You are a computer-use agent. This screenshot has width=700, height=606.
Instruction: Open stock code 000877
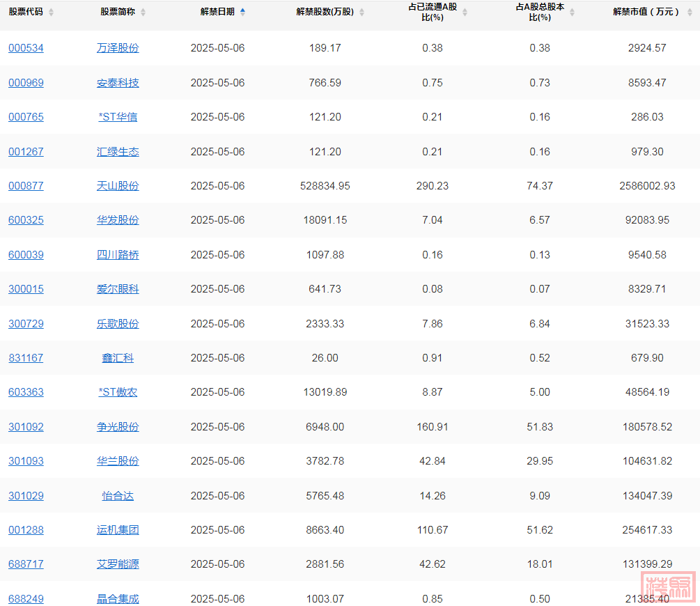(x=26, y=186)
